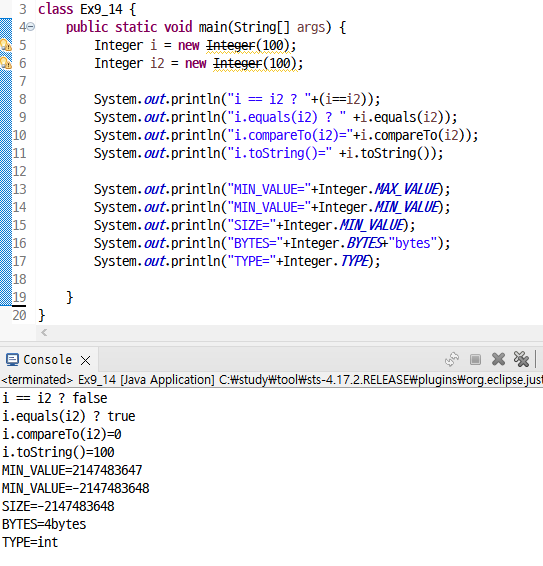Click the deprecated Integer constructor on line 6
543x566 pixels.
238,64
